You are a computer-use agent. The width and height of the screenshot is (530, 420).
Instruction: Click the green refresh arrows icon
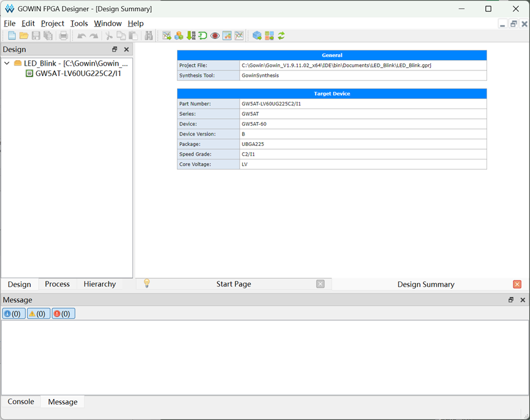[x=281, y=36]
